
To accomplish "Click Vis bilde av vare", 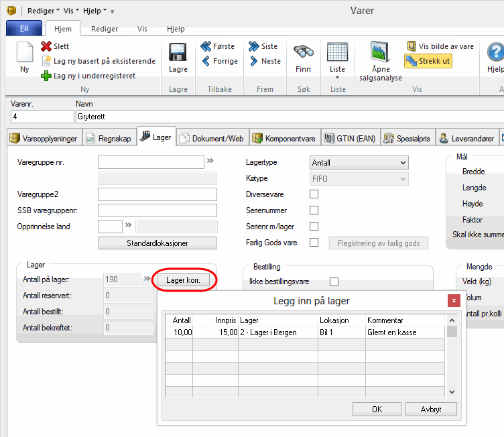I will click(440, 46).
